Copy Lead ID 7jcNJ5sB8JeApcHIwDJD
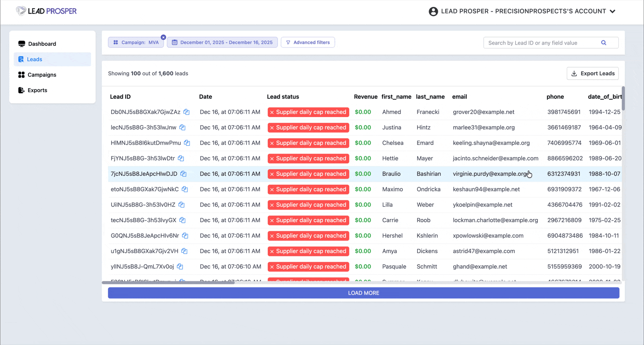The width and height of the screenshot is (644, 345). pos(184,174)
